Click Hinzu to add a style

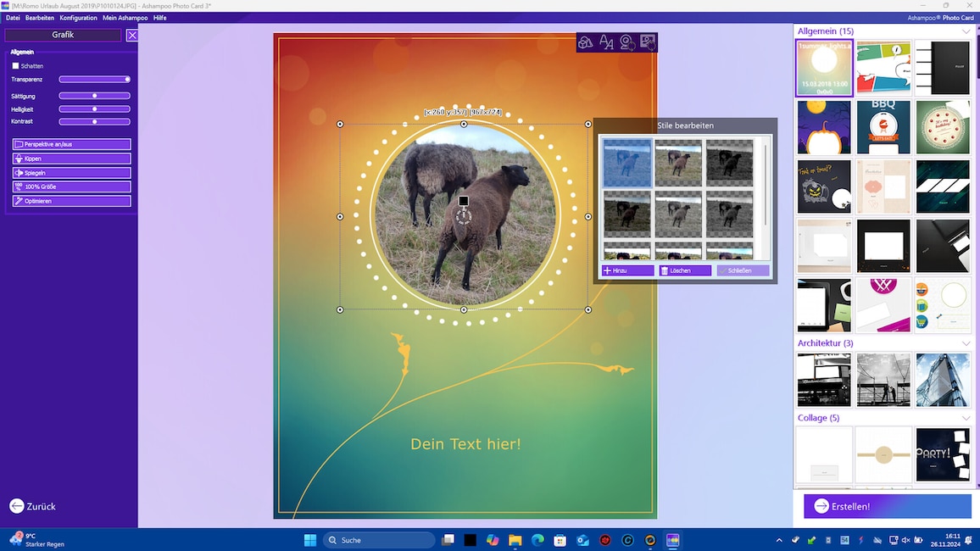[627, 270]
